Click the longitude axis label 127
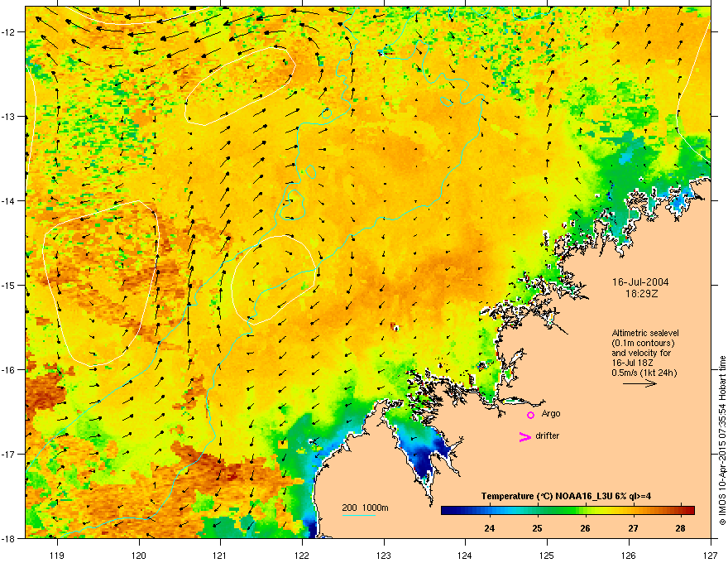The height and width of the screenshot is (563, 728). (x=711, y=555)
